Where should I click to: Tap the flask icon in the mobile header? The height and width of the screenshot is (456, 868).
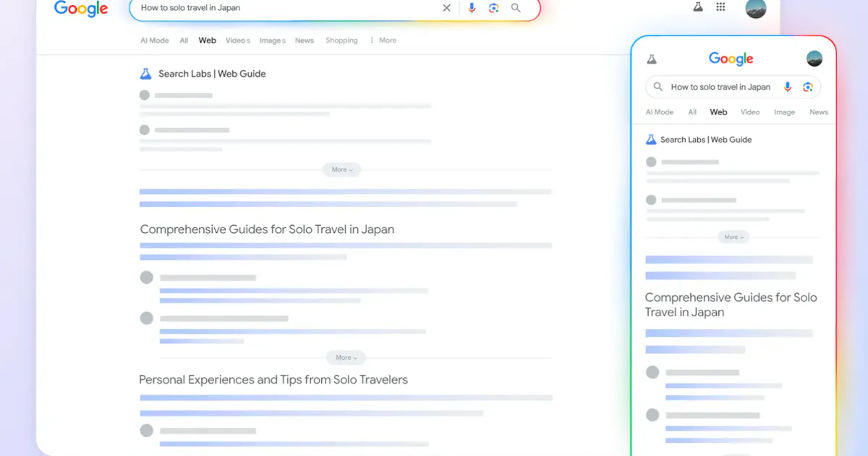pyautogui.click(x=652, y=59)
